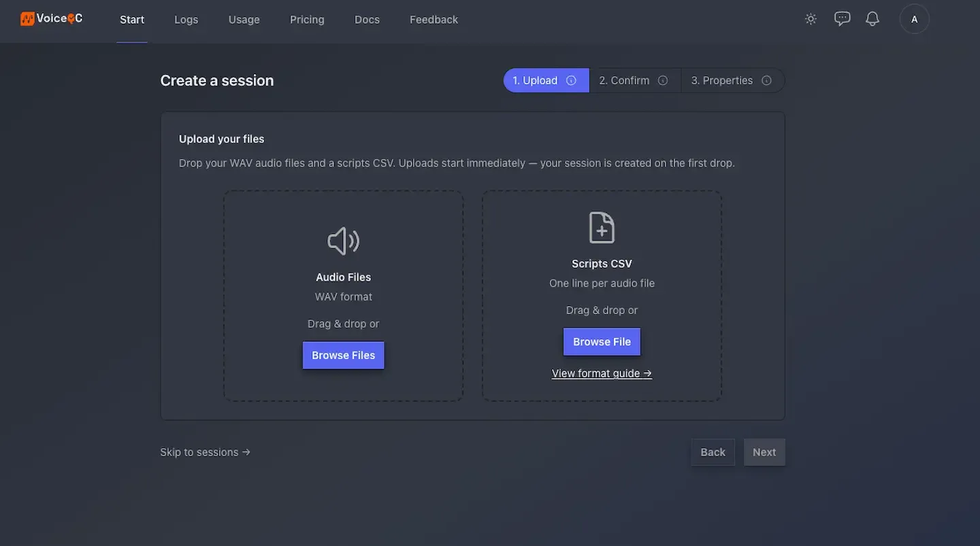Click the 'Scripts CSV' label
Image resolution: width=980 pixels, height=546 pixels.
pos(602,263)
